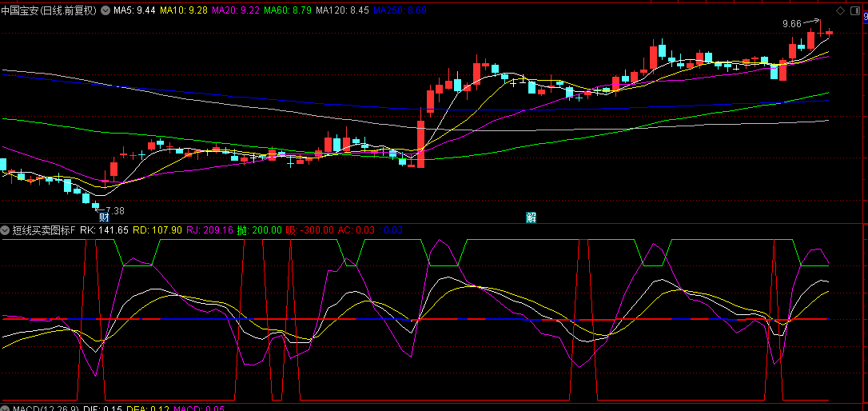The width and height of the screenshot is (868, 411).
Task: Select the RK: 141.65 value
Action: click(x=104, y=229)
